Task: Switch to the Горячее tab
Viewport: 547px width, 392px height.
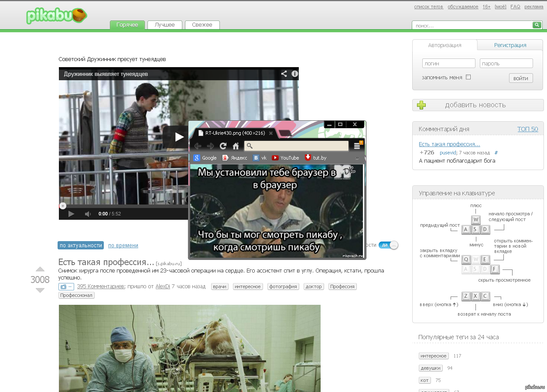Action: click(127, 25)
